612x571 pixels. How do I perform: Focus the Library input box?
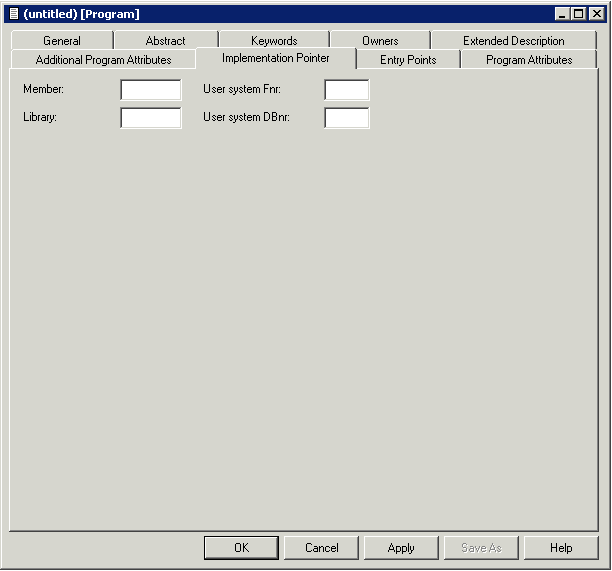click(151, 118)
